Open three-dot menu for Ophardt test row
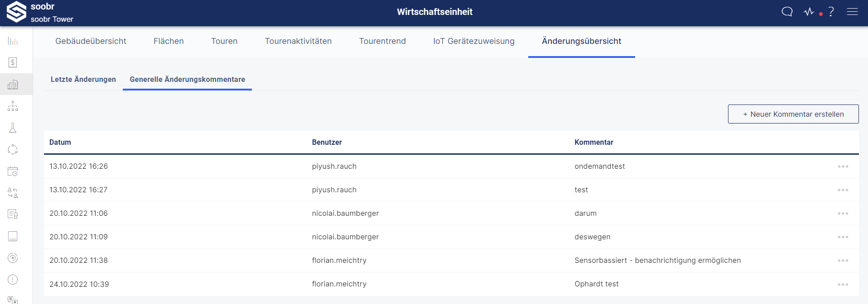This screenshot has height=304, width=868. click(x=843, y=285)
